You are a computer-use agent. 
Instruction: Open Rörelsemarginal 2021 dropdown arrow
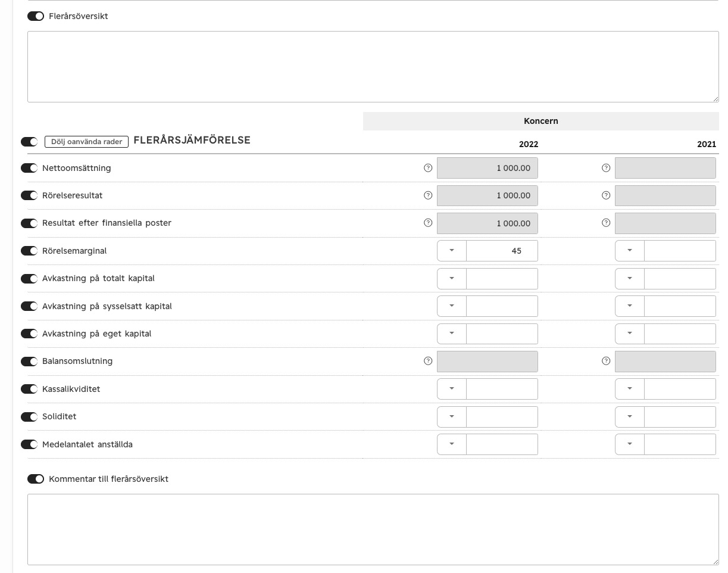[x=630, y=251]
